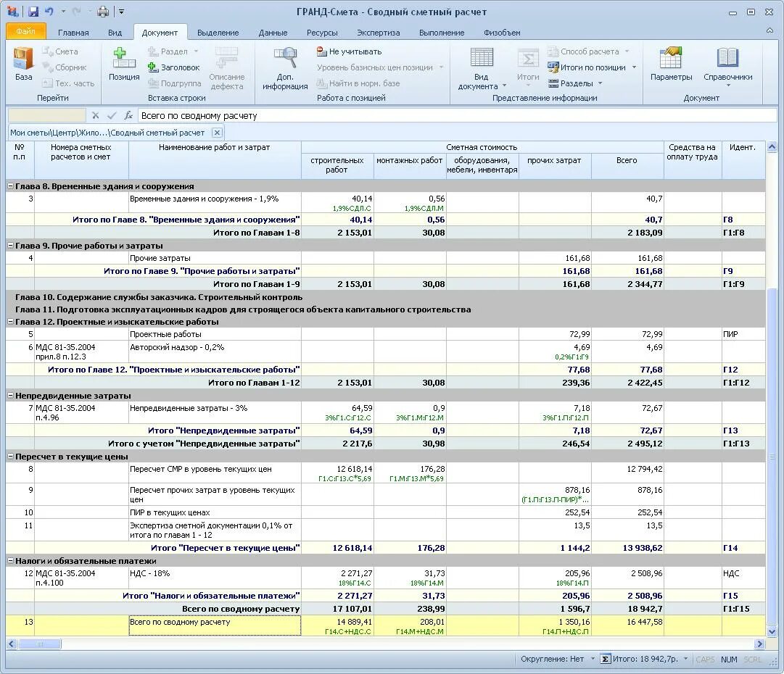Confirm formula bar entry checkmark
Screen dimensions: 784x674
click(x=112, y=115)
